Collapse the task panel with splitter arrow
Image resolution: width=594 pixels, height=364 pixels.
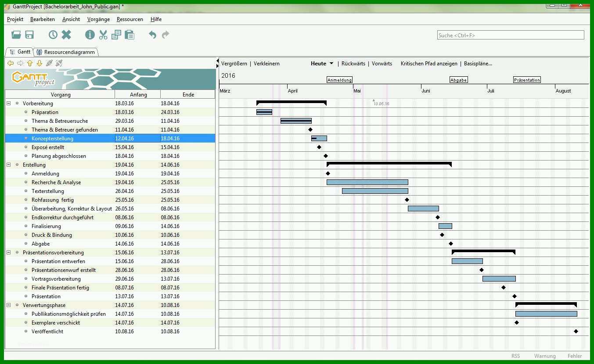(217, 61)
